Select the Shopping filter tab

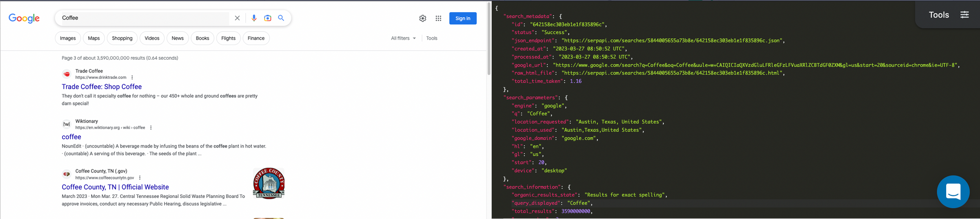(x=122, y=38)
